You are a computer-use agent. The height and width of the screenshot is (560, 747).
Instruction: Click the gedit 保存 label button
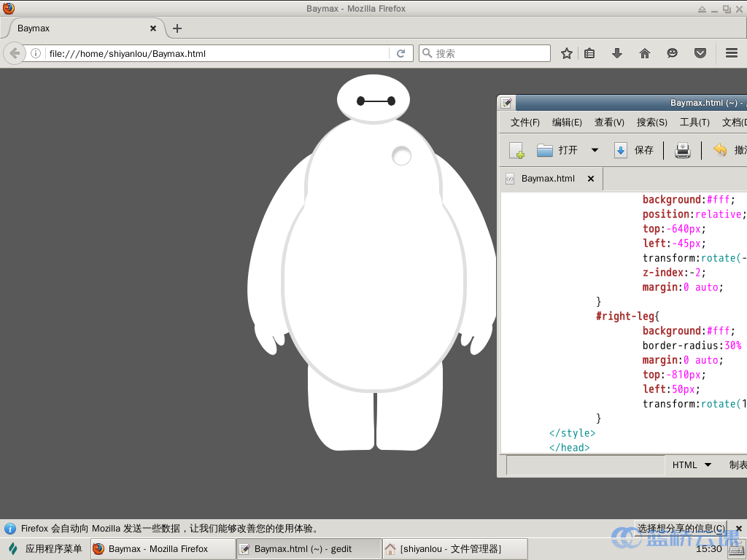click(643, 150)
